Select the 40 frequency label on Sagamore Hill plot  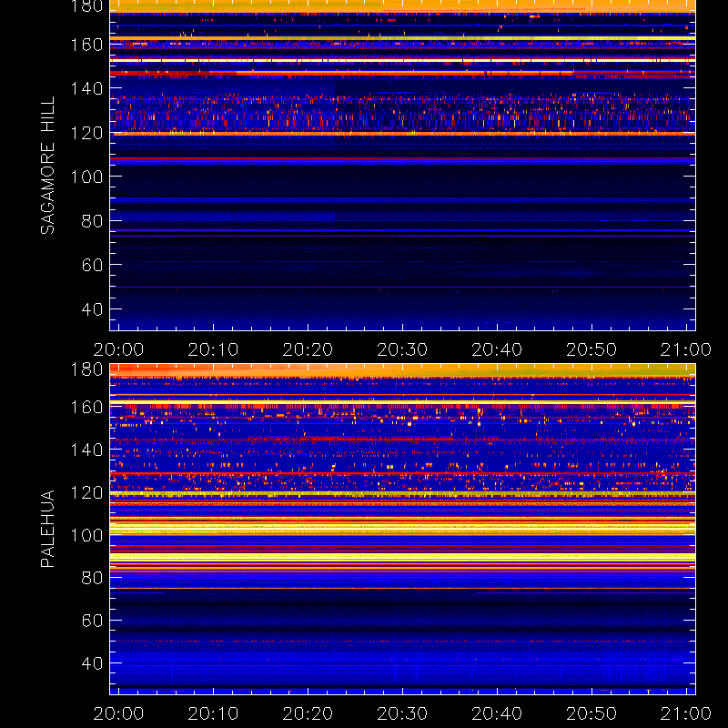pyautogui.click(x=92, y=308)
